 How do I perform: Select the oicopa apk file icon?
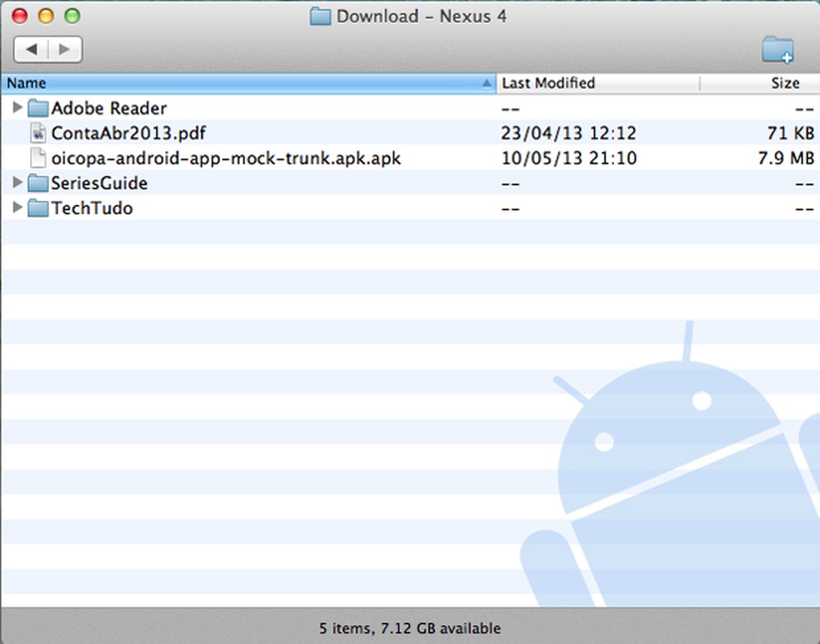point(37,157)
